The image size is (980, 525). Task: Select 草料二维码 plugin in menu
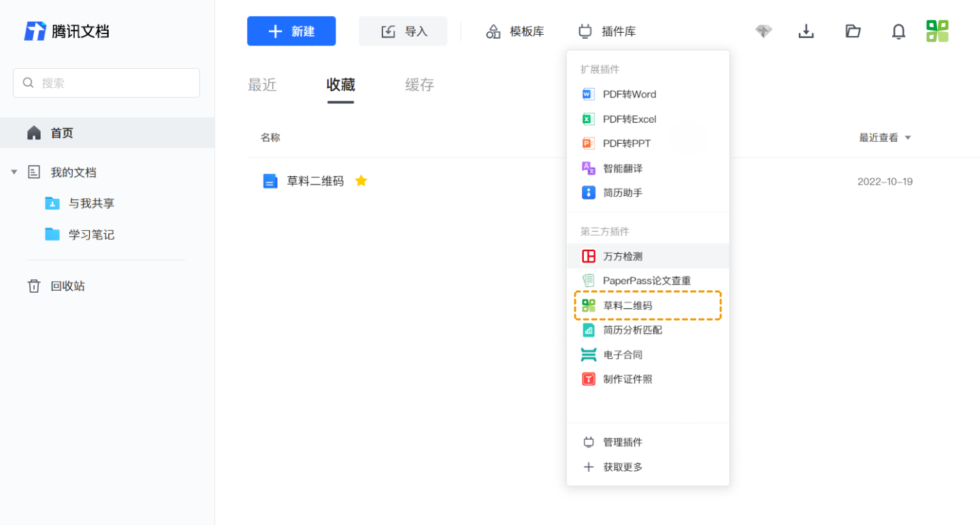click(x=648, y=306)
